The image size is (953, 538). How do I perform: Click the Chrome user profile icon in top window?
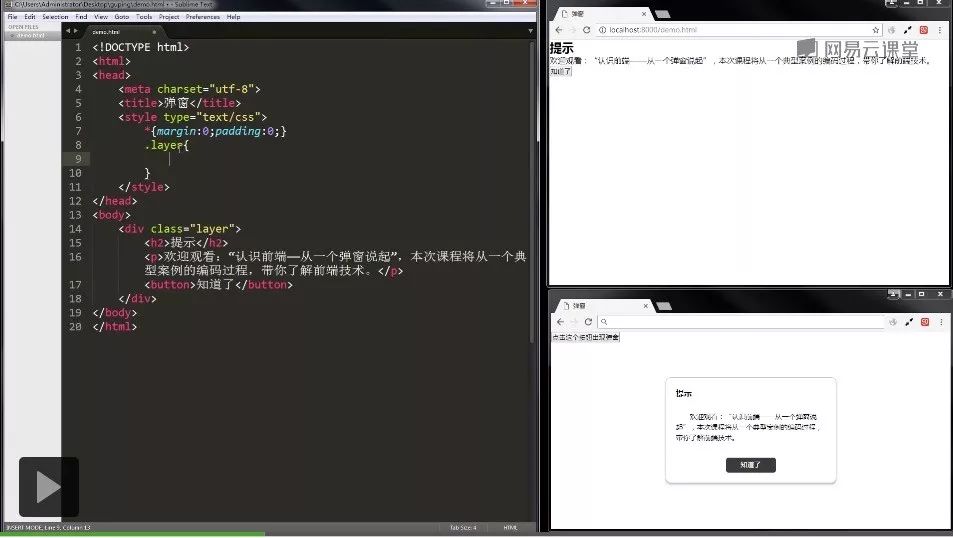[891, 3]
